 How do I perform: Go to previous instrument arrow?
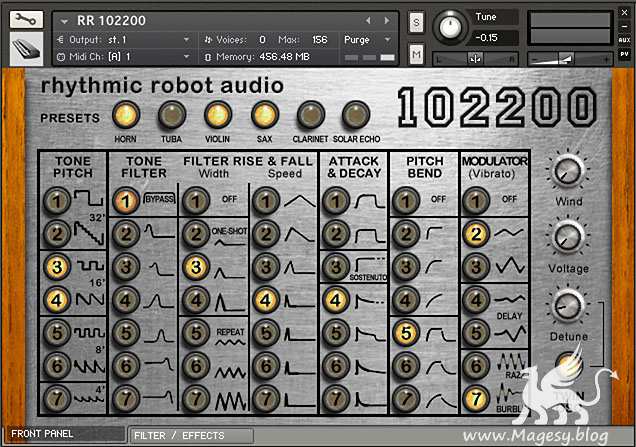(368, 20)
